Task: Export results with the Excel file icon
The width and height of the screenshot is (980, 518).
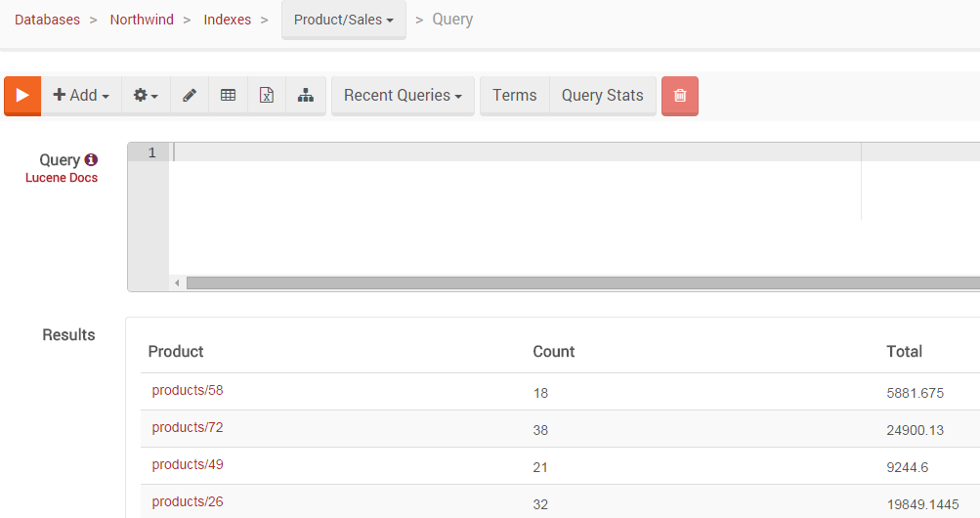Action: [x=267, y=96]
